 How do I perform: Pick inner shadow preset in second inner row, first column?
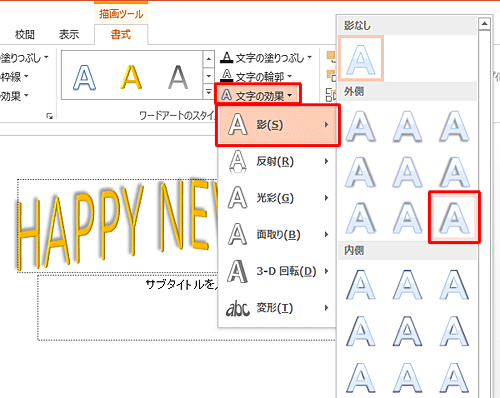[x=361, y=331]
